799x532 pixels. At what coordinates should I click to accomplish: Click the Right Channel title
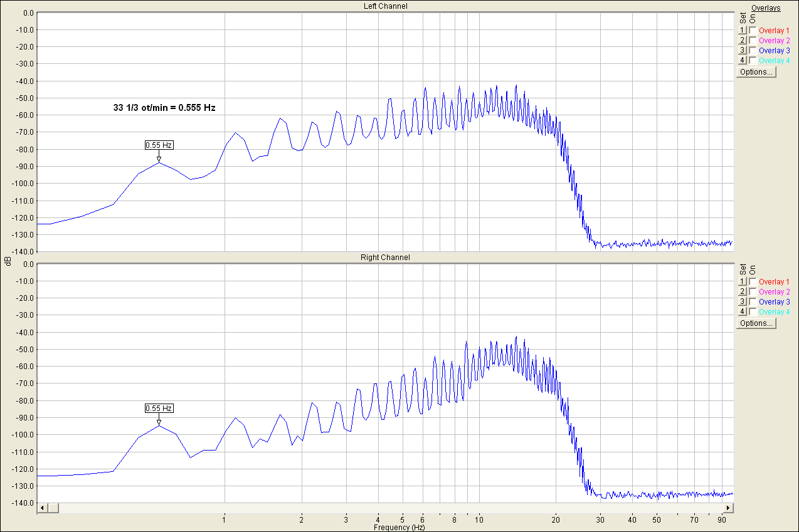tap(385, 258)
